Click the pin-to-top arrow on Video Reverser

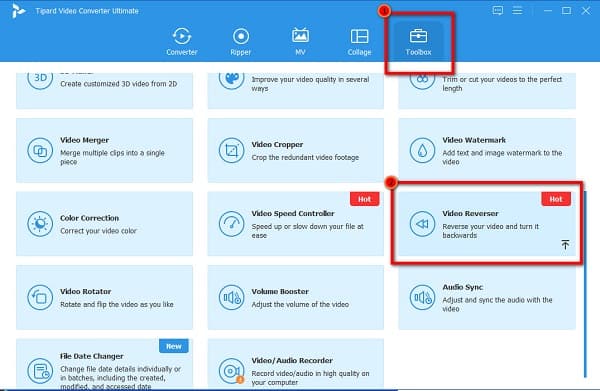pyautogui.click(x=565, y=244)
